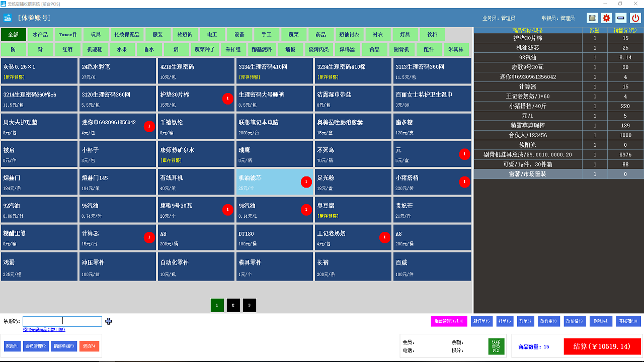Viewport: 644px width, 362px height.
Task: Click the red quantity badge on 机油滤芯 tile
Action: coord(306,182)
